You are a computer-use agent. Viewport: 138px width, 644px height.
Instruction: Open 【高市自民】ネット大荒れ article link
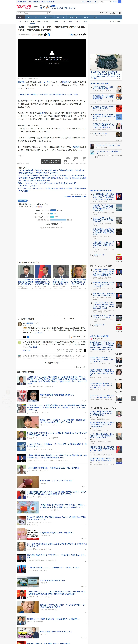click(x=57, y=380)
